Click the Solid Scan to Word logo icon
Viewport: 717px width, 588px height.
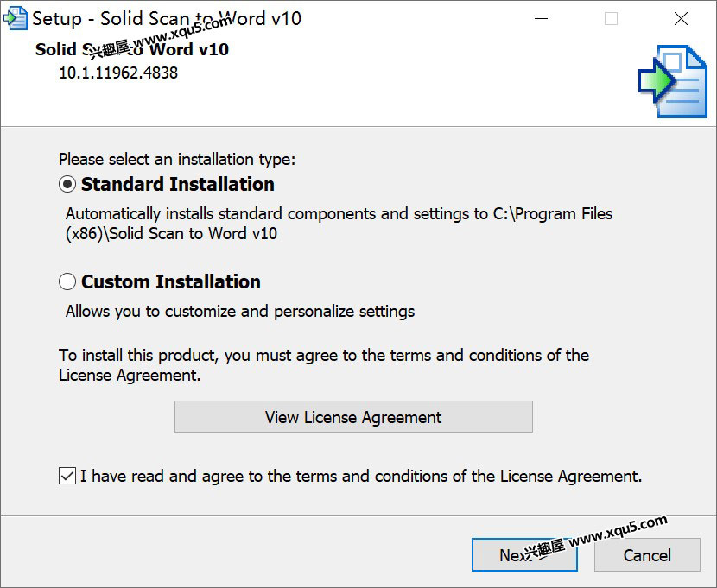pyautogui.click(x=673, y=81)
